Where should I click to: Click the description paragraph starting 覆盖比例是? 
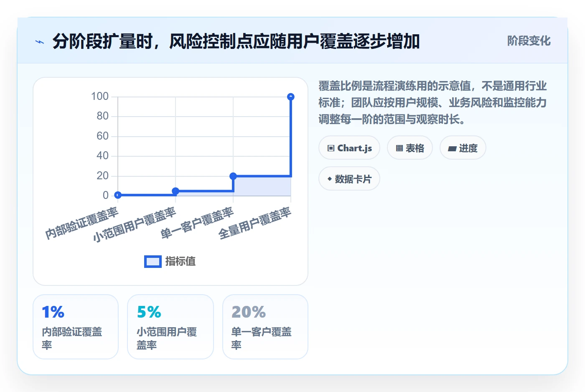pos(433,103)
